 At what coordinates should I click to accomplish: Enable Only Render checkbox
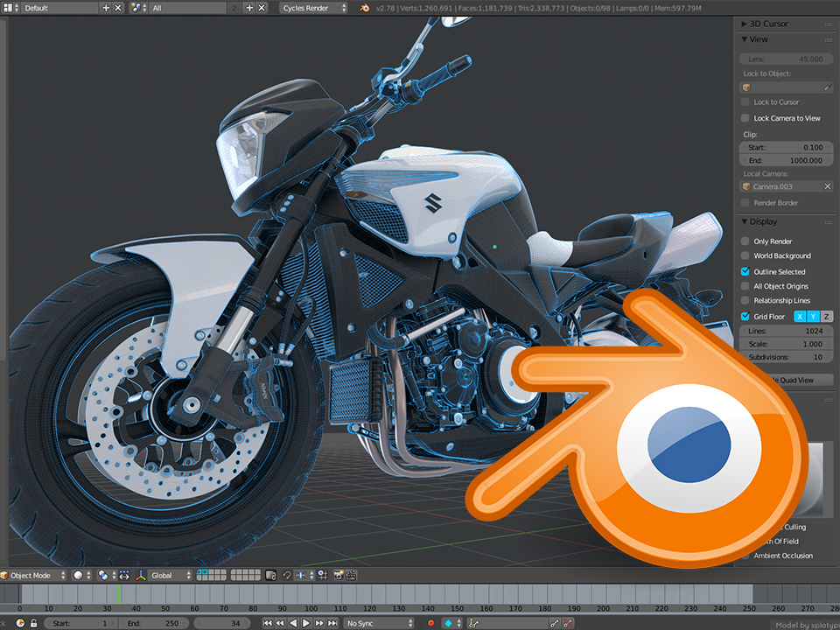tap(745, 241)
